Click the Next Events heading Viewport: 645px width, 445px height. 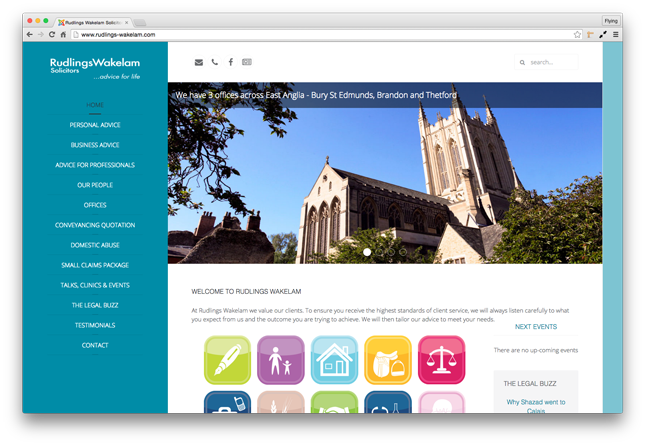tap(536, 327)
